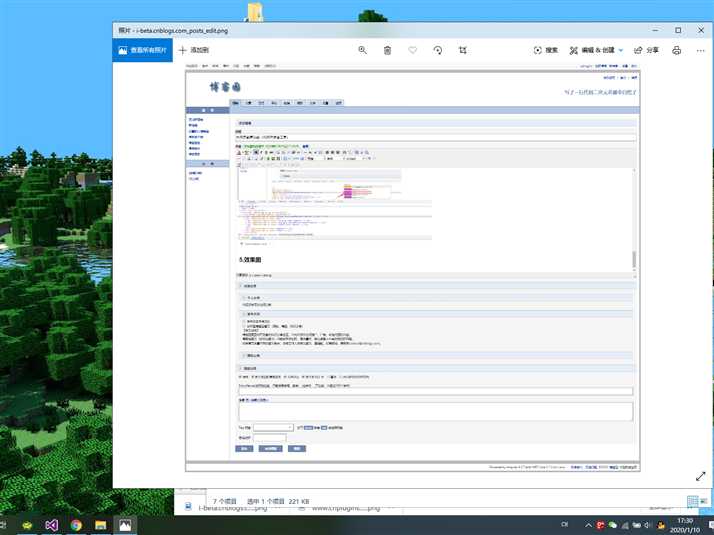Switch Explorer to large thumbnails view icon

[704, 501]
